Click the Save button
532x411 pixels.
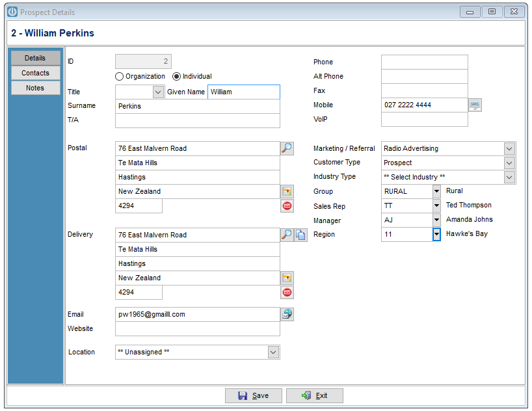254,396
